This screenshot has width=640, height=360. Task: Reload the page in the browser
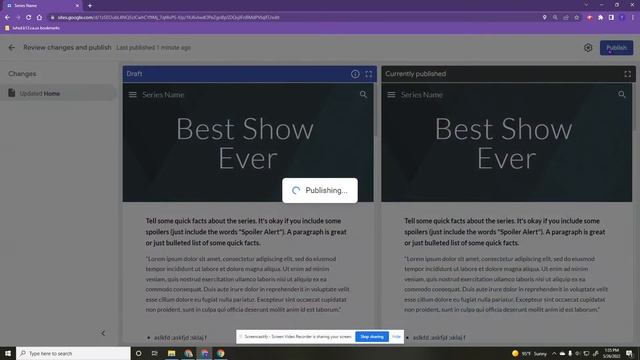click(29, 18)
